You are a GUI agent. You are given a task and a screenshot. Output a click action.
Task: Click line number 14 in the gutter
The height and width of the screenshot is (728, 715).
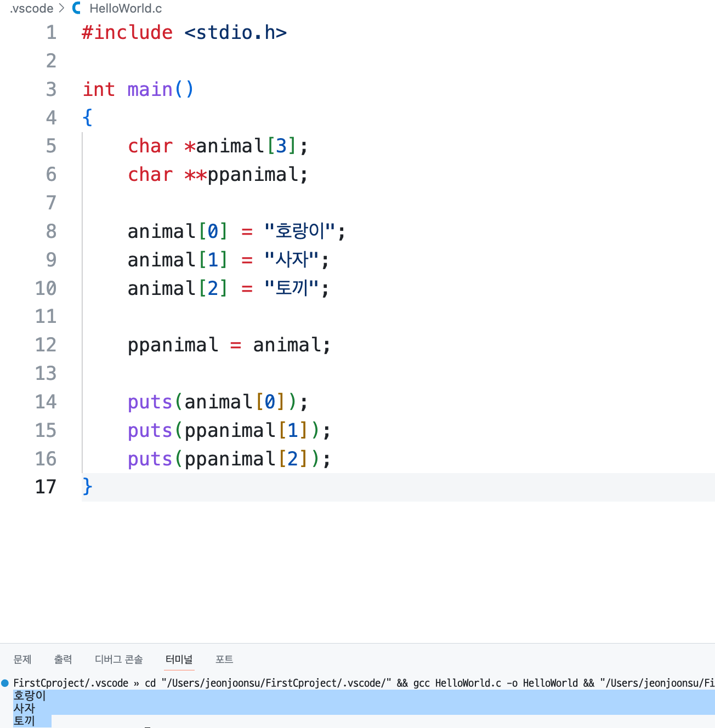pos(46,402)
